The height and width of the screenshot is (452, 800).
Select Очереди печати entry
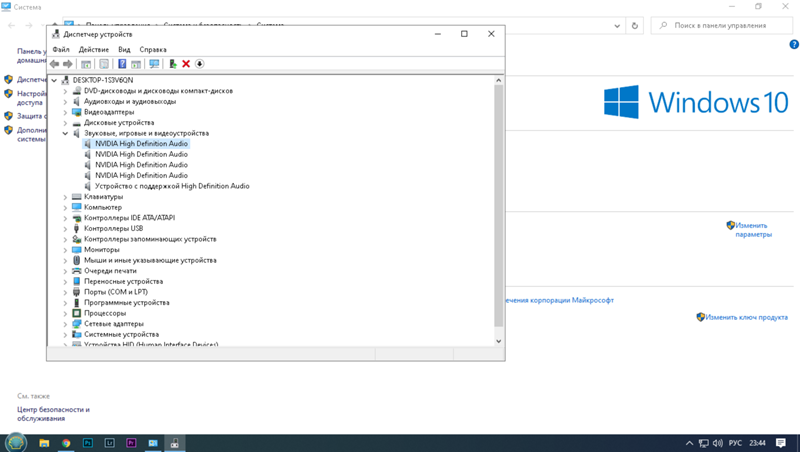point(110,271)
